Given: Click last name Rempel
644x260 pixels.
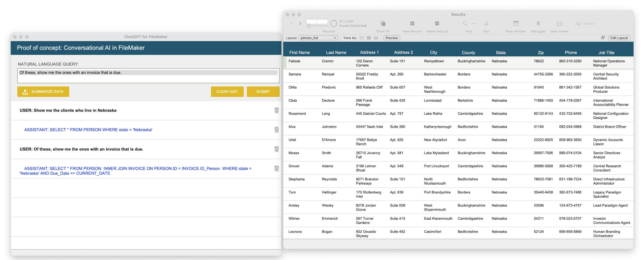Looking at the screenshot, I should (x=328, y=74).
